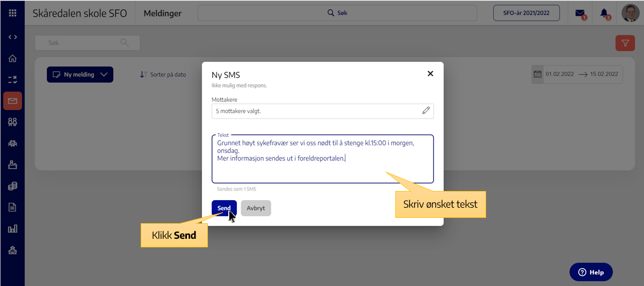
Task: Click Send button in SMS dialog
Action: [224, 208]
